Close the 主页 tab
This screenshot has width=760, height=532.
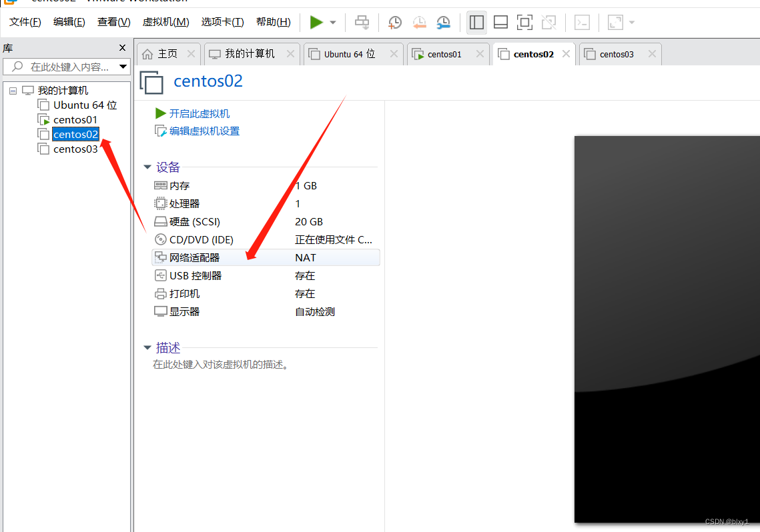[x=191, y=54]
